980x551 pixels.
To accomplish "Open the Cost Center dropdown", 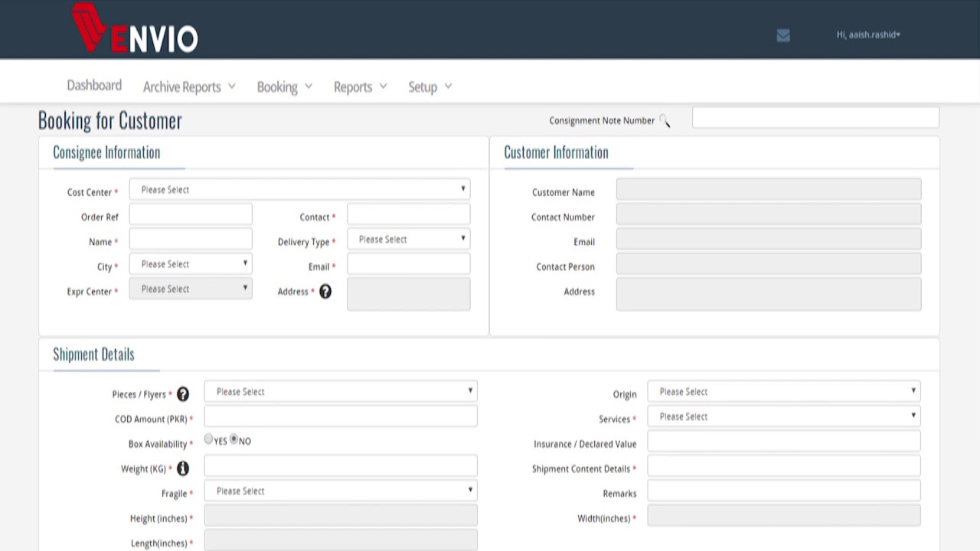I will pyautogui.click(x=299, y=189).
